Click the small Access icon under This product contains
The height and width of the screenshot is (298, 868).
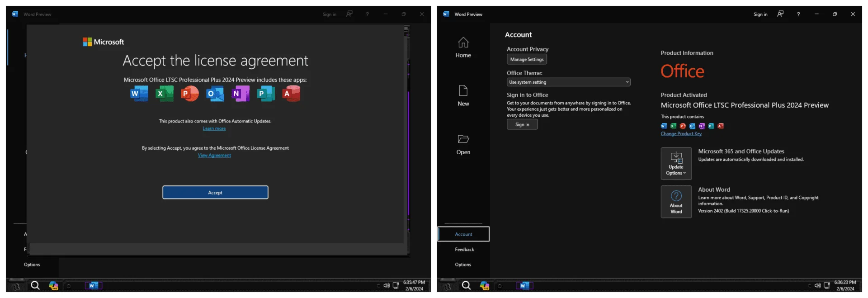pos(721,126)
